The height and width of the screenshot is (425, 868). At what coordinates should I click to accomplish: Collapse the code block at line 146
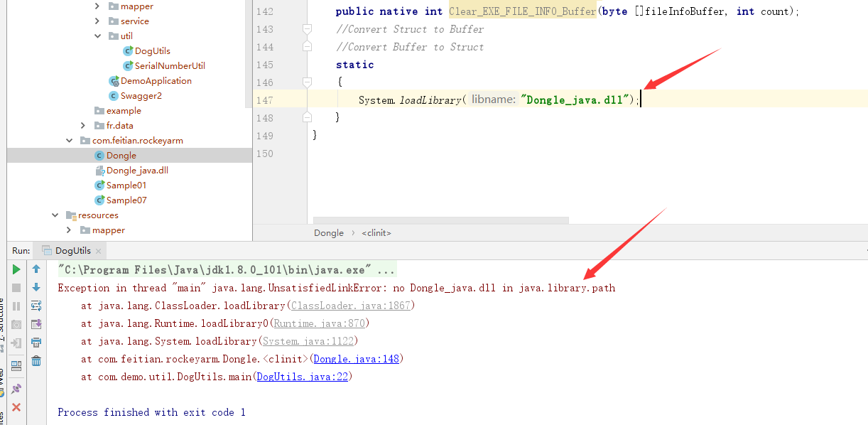307,82
